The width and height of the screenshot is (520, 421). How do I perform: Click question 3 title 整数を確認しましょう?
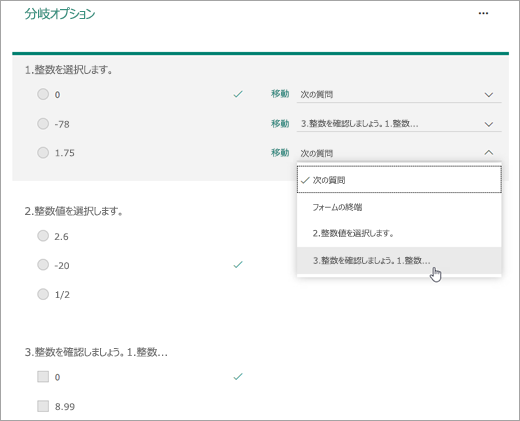(96, 352)
